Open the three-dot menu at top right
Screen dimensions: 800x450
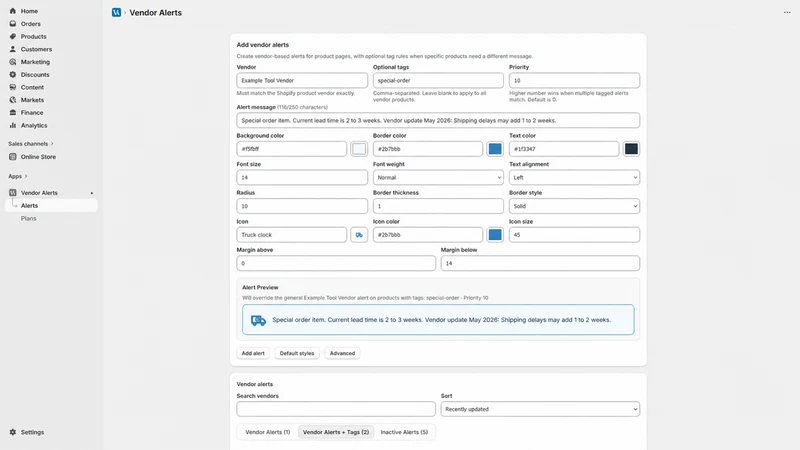[787, 12]
